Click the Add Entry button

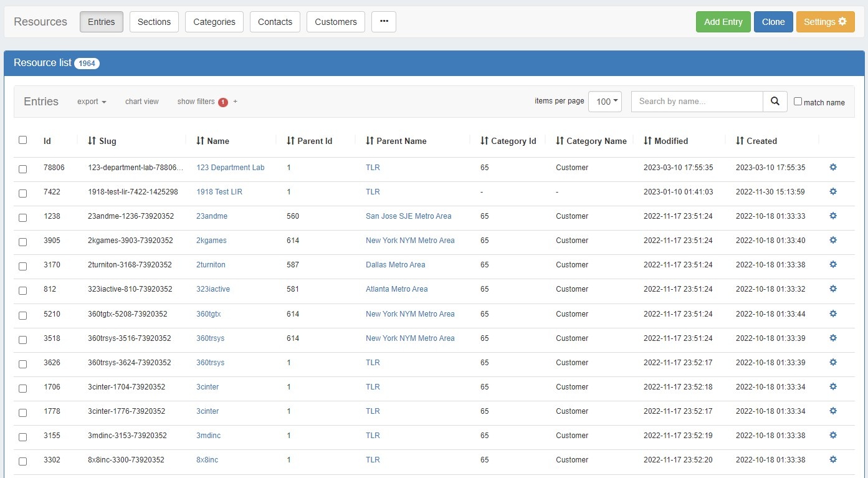pos(723,22)
